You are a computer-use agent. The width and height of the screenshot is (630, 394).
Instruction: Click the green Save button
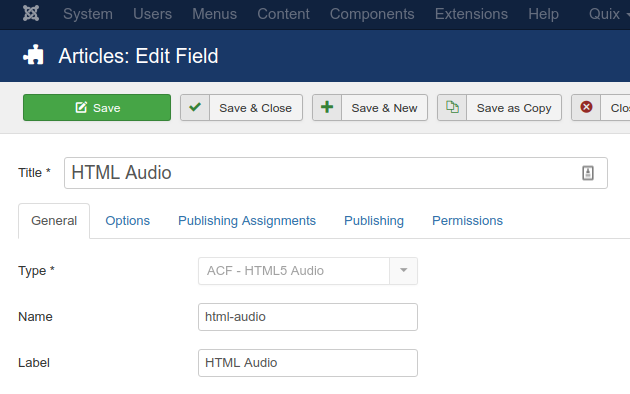coord(97,108)
